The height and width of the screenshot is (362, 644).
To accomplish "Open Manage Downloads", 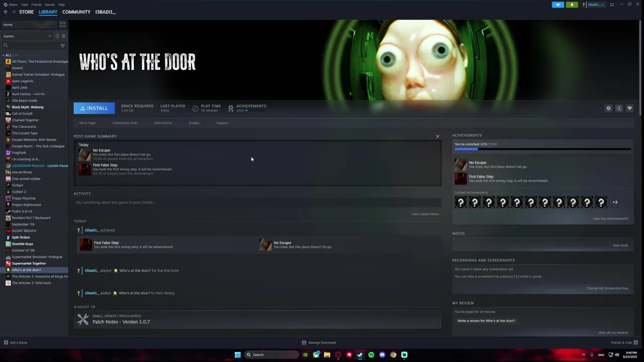I will [x=319, y=342].
